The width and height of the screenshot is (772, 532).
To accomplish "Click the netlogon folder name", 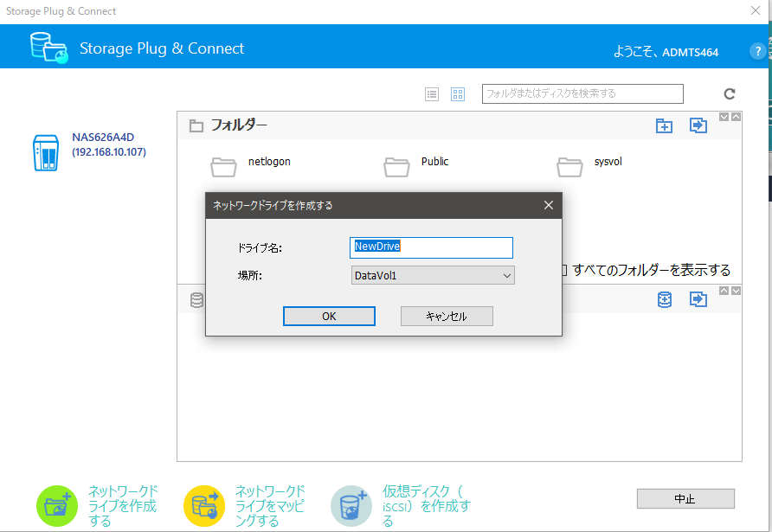I will coord(269,162).
